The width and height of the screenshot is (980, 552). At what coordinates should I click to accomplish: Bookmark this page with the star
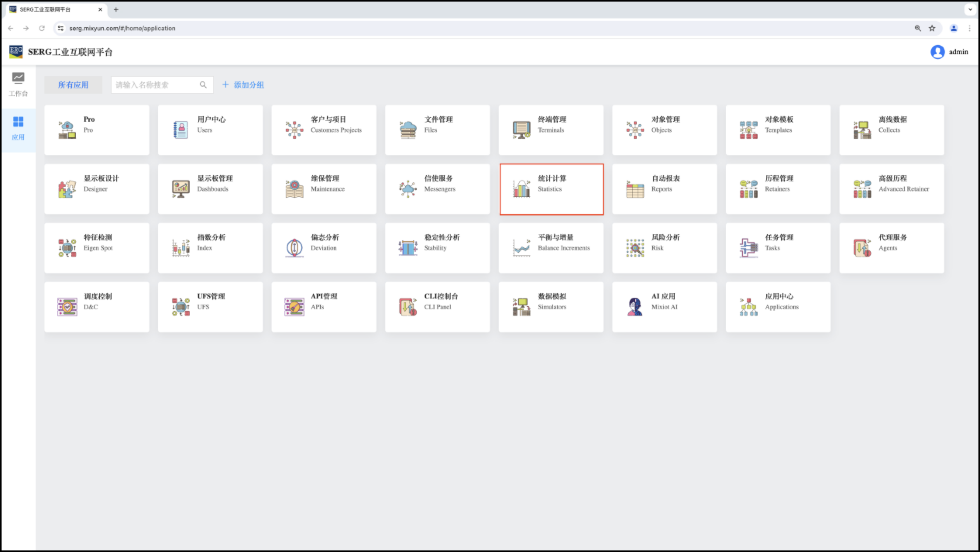(932, 28)
